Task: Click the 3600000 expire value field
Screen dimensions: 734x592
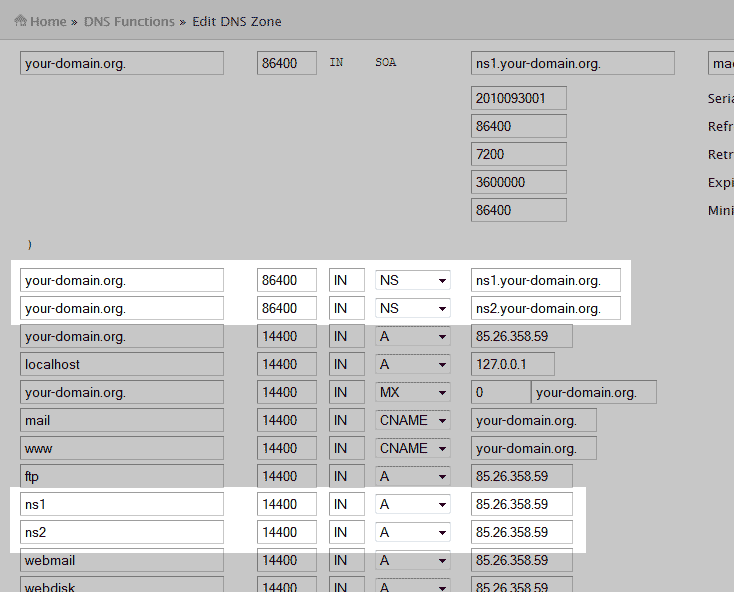Action: pyautogui.click(x=519, y=182)
